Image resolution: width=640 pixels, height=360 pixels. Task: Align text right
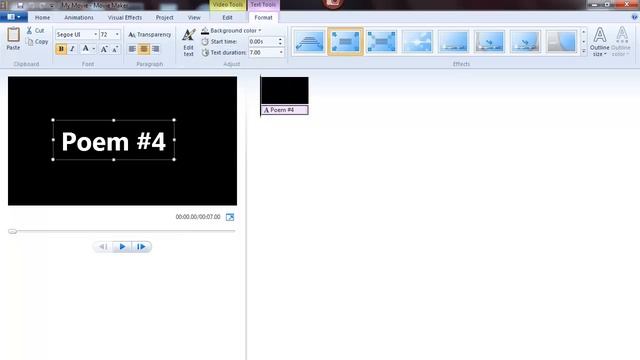[156, 49]
